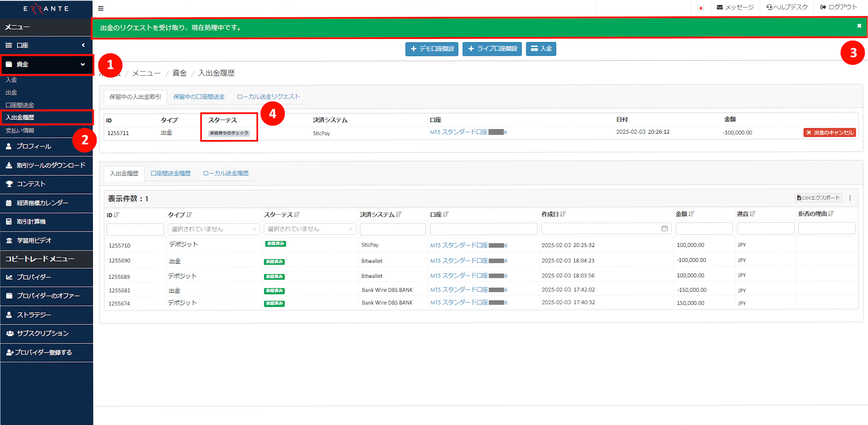Open ライブ口座開設 to create a live account

click(492, 49)
